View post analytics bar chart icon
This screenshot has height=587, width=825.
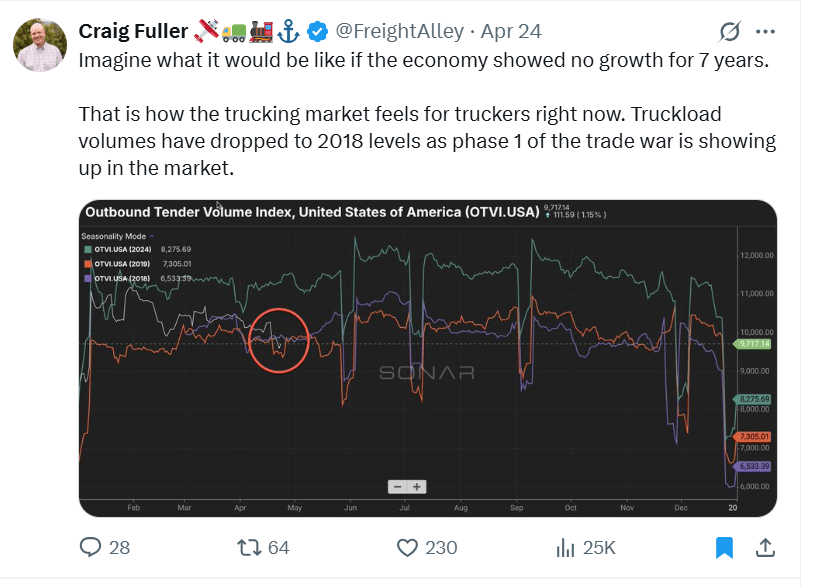click(566, 548)
